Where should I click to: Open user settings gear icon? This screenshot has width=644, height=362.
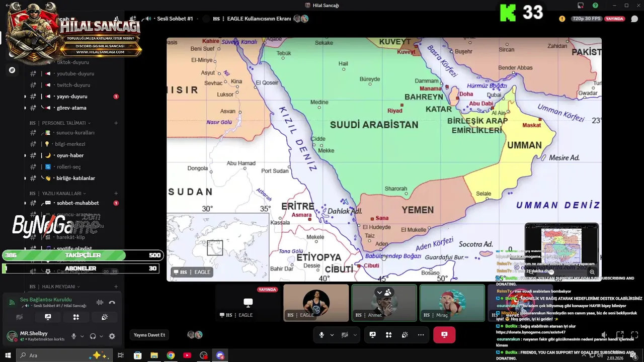click(x=112, y=336)
